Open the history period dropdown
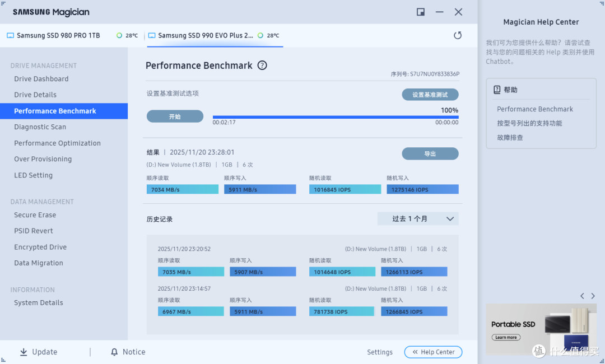The width and height of the screenshot is (605, 364). coord(418,218)
